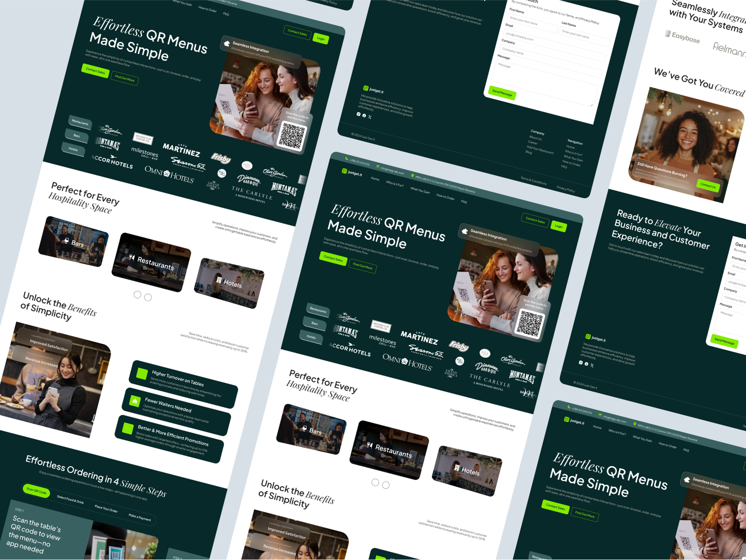Viewport: 746px width, 560px height.
Task: Select the Hotels category pill in the top-left mockup
Action: 73,149
